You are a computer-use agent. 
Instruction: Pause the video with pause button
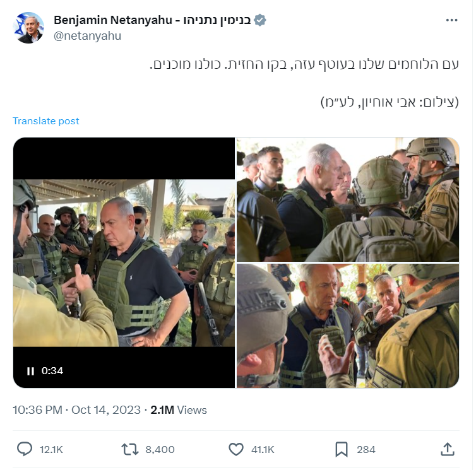coord(30,371)
